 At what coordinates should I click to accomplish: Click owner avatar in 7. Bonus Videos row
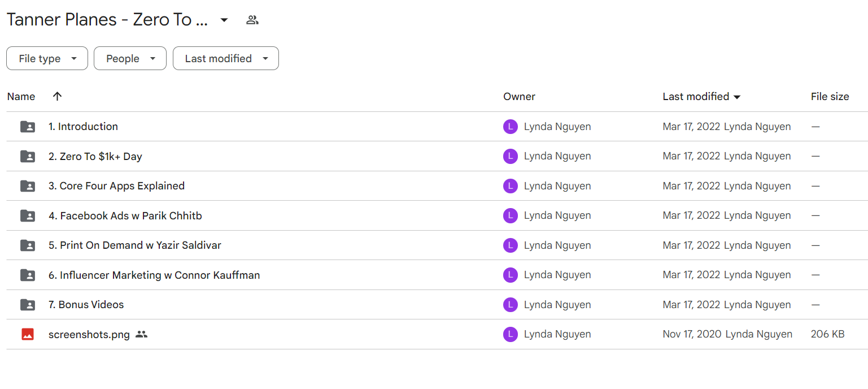511,305
